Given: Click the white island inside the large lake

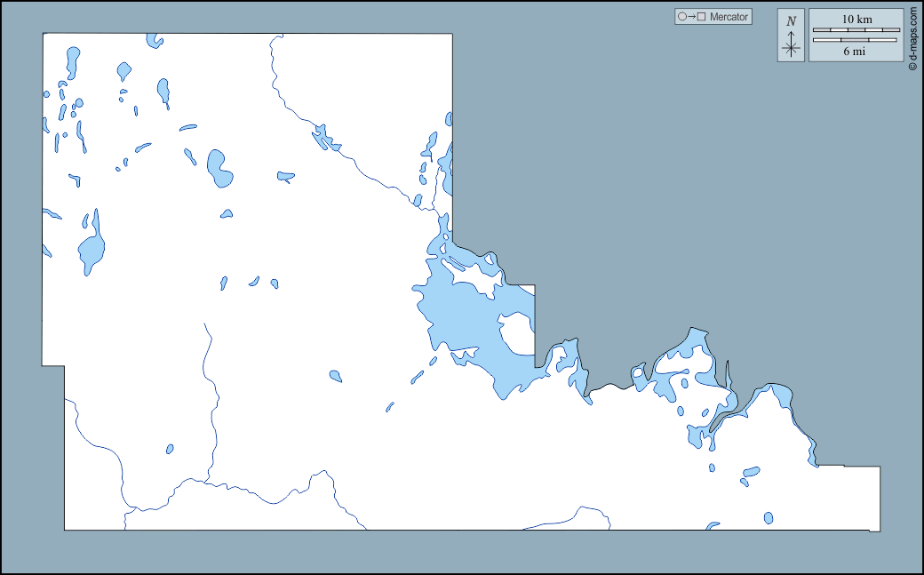Looking at the screenshot, I should (x=515, y=333).
